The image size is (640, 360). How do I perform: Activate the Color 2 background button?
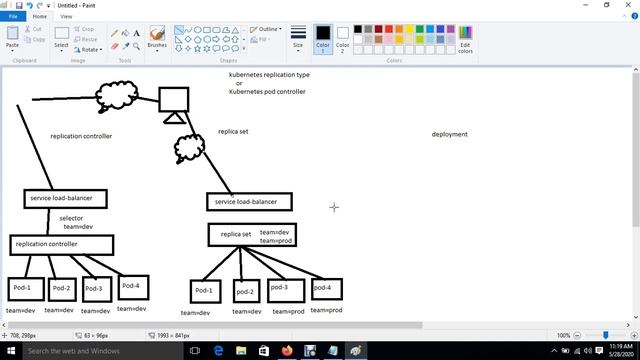(x=342, y=39)
